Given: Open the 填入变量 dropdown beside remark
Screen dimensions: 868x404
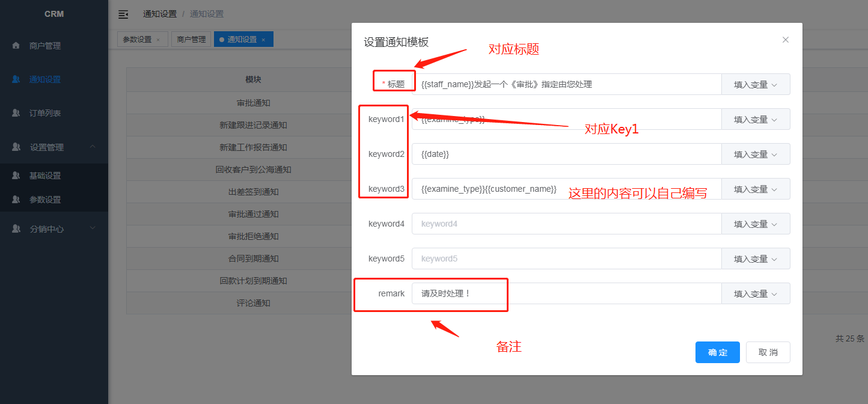Looking at the screenshot, I should coord(756,293).
